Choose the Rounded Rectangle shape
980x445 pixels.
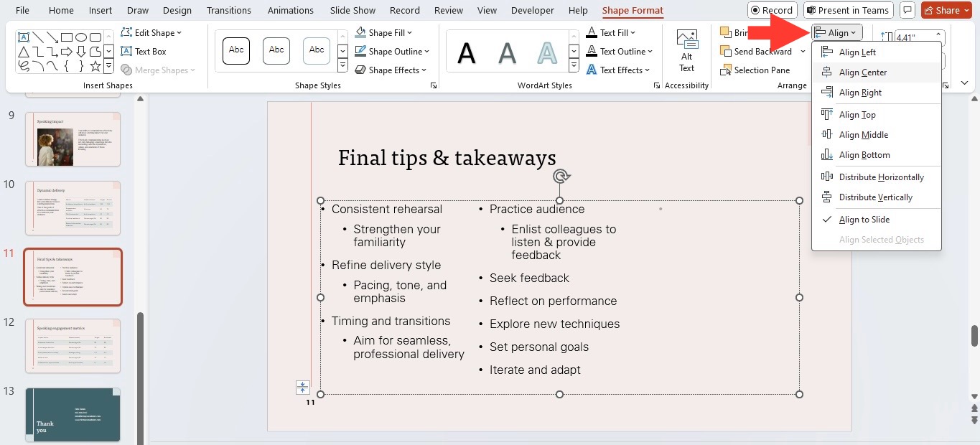pyautogui.click(x=95, y=37)
